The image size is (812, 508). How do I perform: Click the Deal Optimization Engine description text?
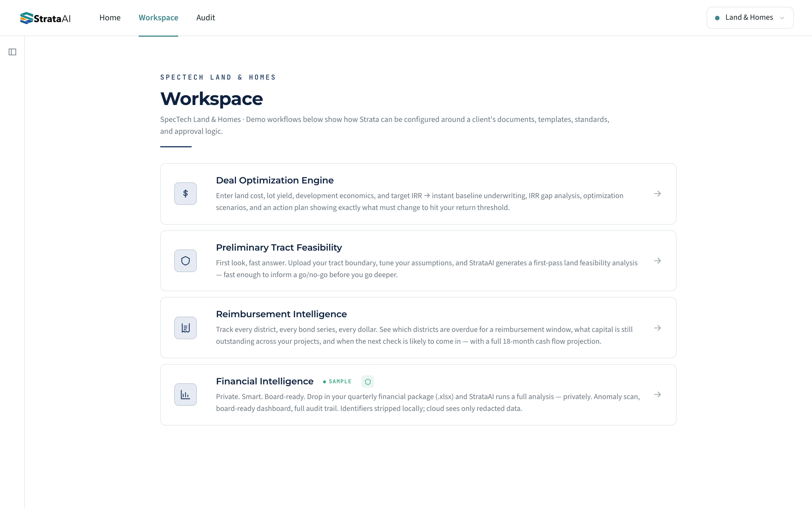click(420, 202)
